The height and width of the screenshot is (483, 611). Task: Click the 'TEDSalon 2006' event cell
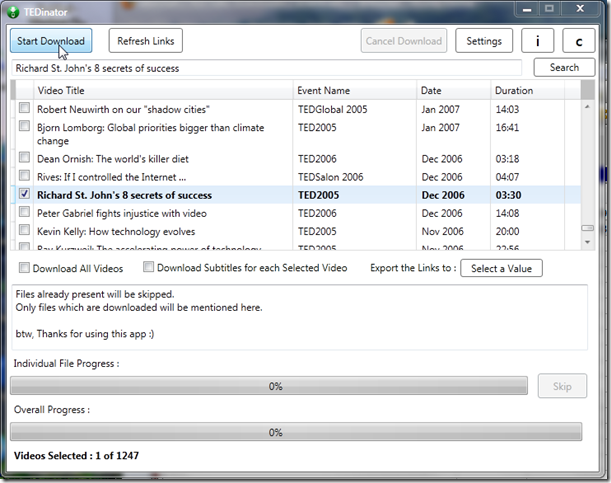(x=330, y=177)
